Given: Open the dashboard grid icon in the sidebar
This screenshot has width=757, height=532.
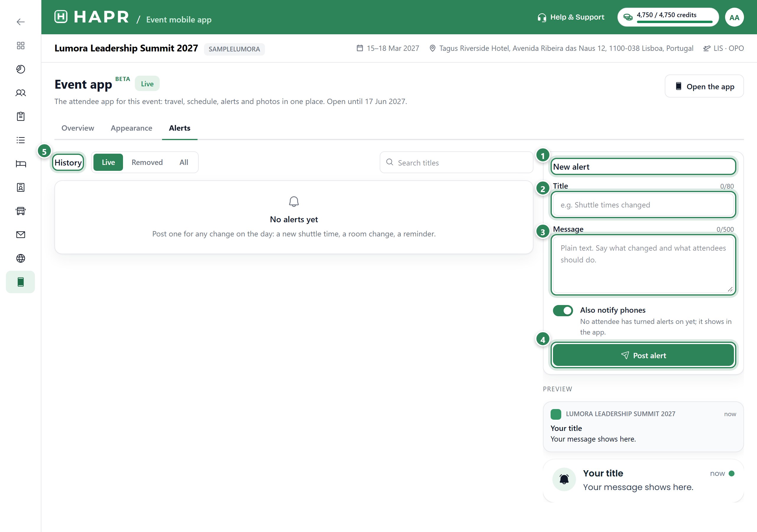Looking at the screenshot, I should coord(20,46).
